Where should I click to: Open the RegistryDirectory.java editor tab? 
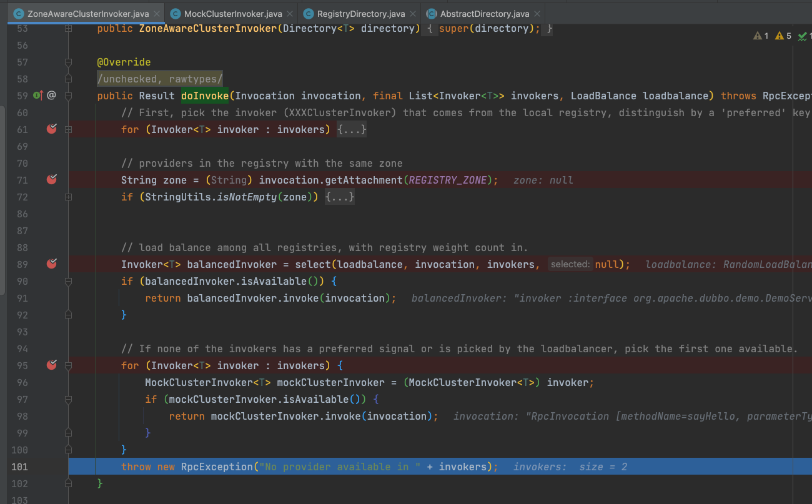point(360,13)
